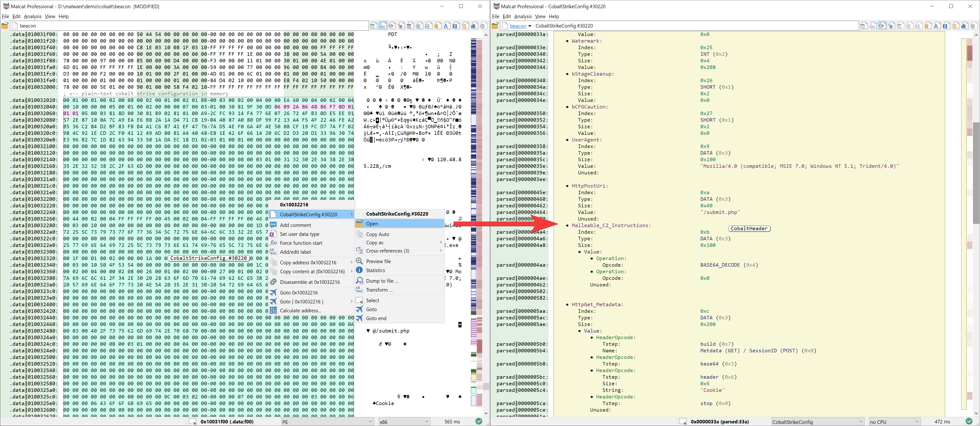Screen dimensions: 980x426
Task: Click the CobaltStrikeConfig.#30220 label in hex view
Action: pos(208,258)
